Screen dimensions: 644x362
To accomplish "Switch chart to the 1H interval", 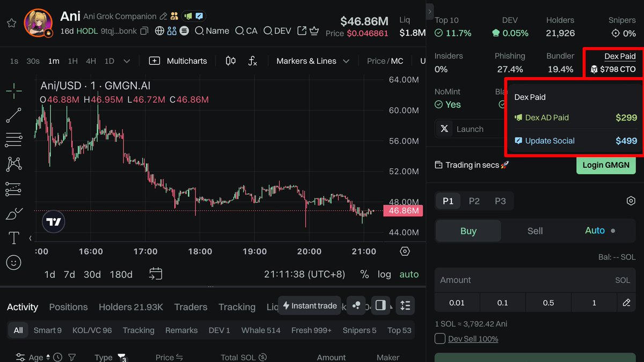I will pyautogui.click(x=72, y=61).
